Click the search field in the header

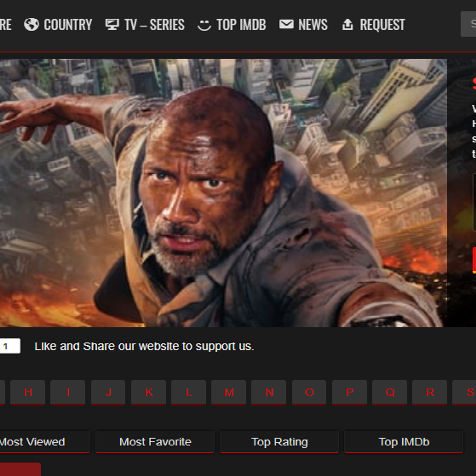pos(468,24)
